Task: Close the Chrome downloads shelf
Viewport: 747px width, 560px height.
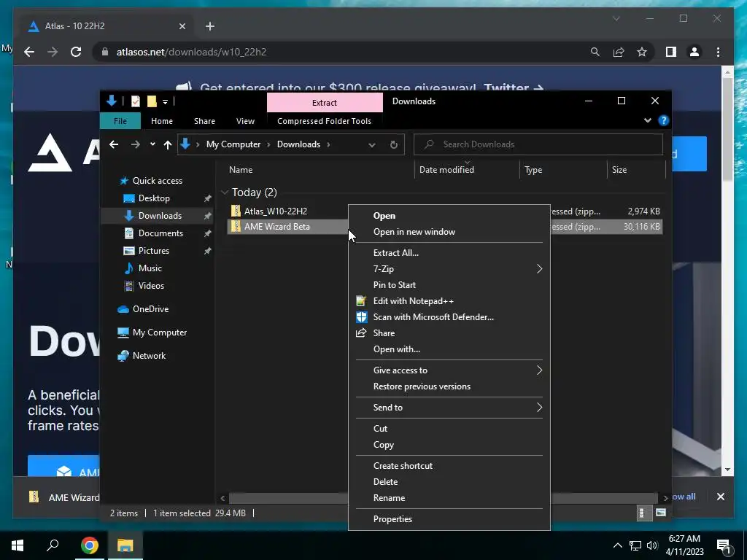Action: (x=720, y=497)
